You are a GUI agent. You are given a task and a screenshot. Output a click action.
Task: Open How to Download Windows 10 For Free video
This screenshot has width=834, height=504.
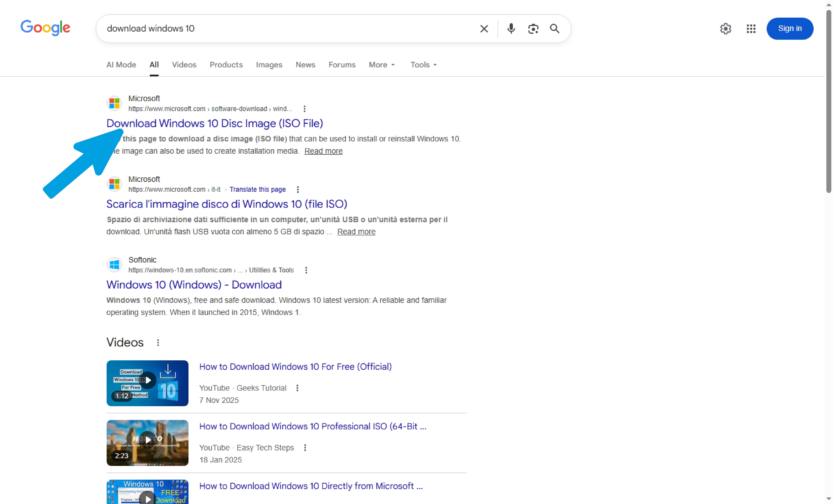pyautogui.click(x=295, y=367)
